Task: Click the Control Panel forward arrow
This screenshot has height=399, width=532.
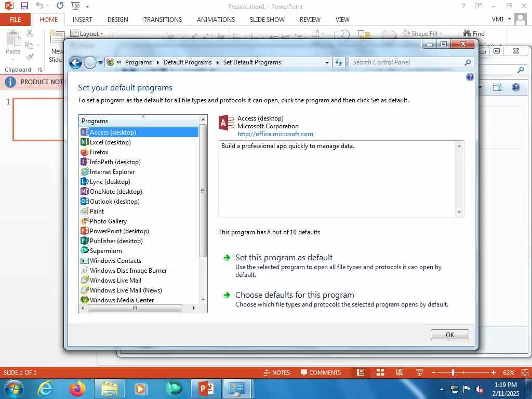Action: click(90, 62)
